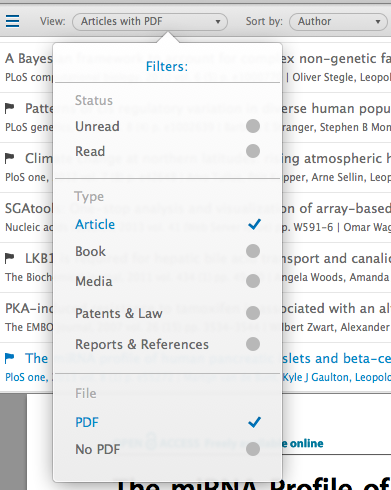Viewport: 391px width, 490px height.
Task: Open the View Articles with PDF dropdown
Action: tap(150, 22)
